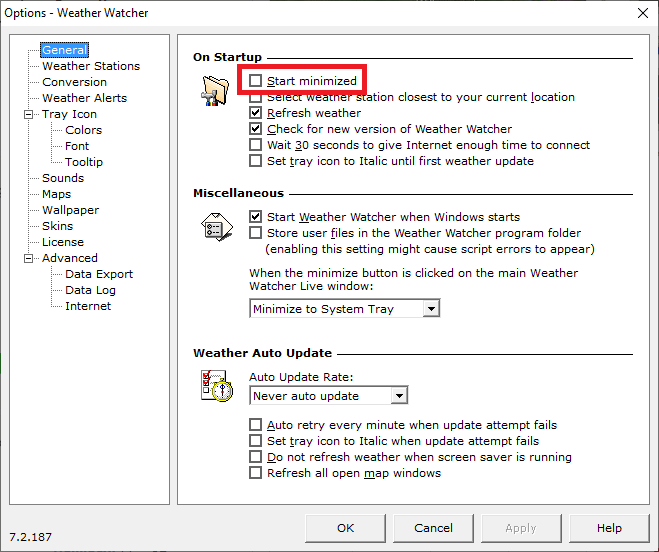Image resolution: width=659 pixels, height=552 pixels.
Task: Enable the Start minimized checkbox
Action: point(256,80)
